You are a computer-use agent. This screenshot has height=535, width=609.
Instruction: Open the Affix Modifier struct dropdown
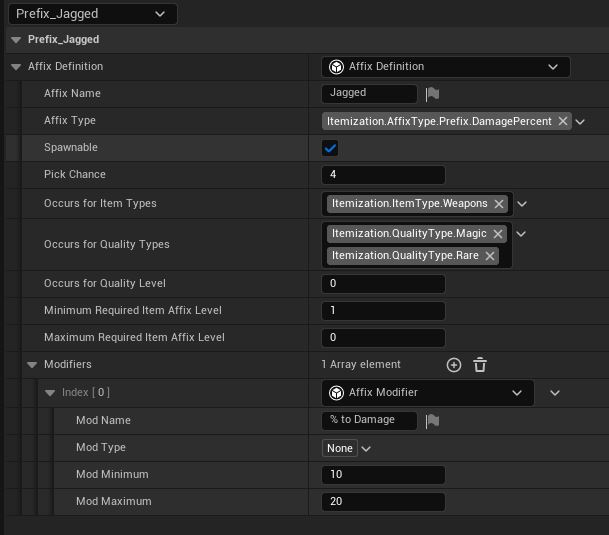point(428,393)
